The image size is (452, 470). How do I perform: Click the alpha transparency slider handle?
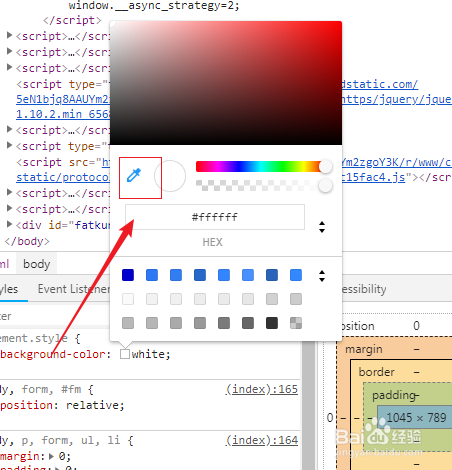(325, 186)
